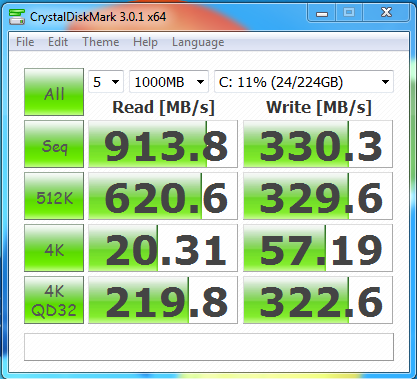This screenshot has width=417, height=379.
Task: Click the 4K write result 57.19
Action: pyautogui.click(x=318, y=248)
